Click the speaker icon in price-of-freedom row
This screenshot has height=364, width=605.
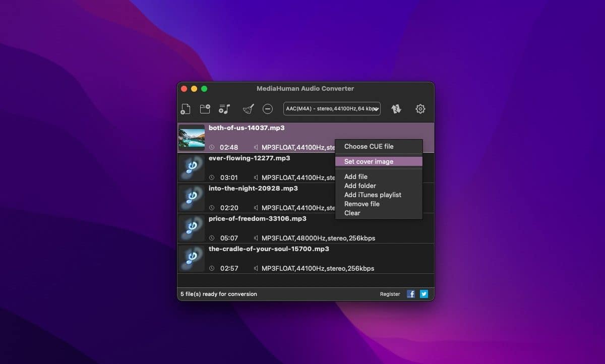[256, 238]
